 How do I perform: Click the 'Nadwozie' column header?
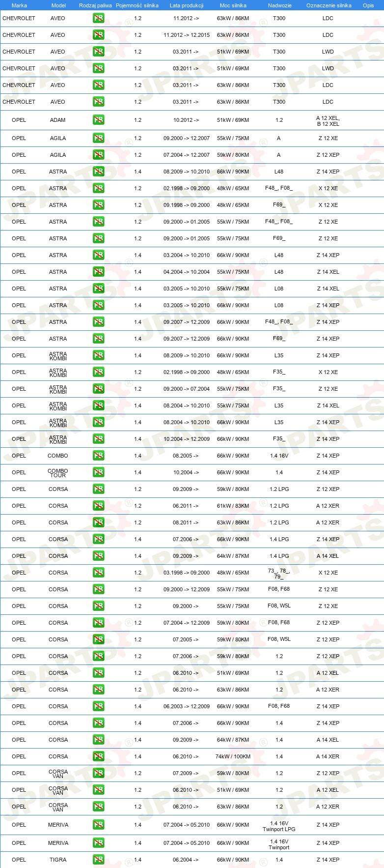[x=280, y=5]
